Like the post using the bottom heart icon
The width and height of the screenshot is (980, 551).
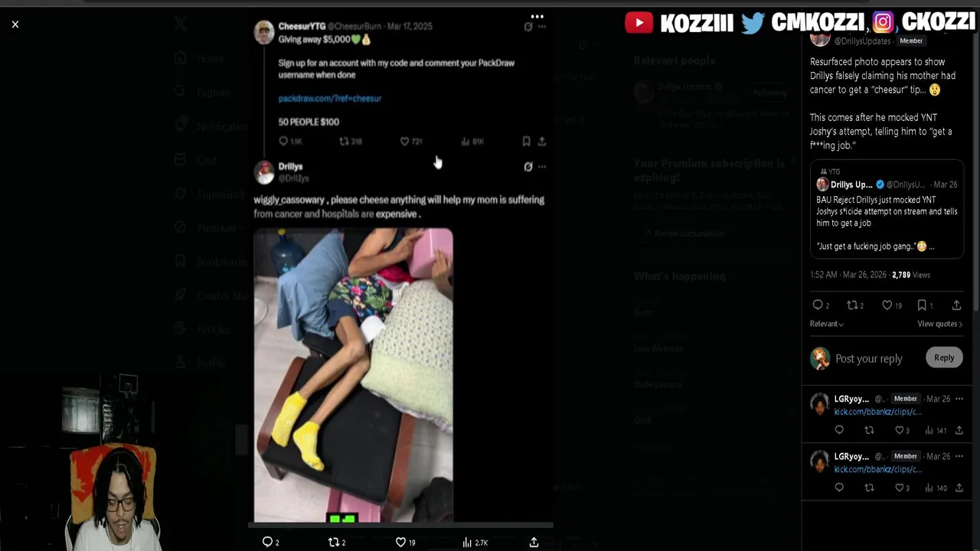click(400, 542)
